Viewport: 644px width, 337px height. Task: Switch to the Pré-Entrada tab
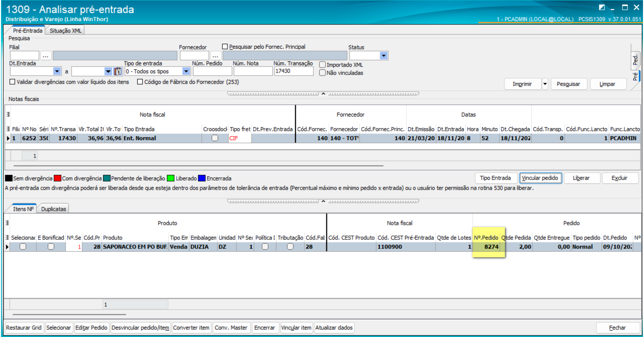[27, 30]
